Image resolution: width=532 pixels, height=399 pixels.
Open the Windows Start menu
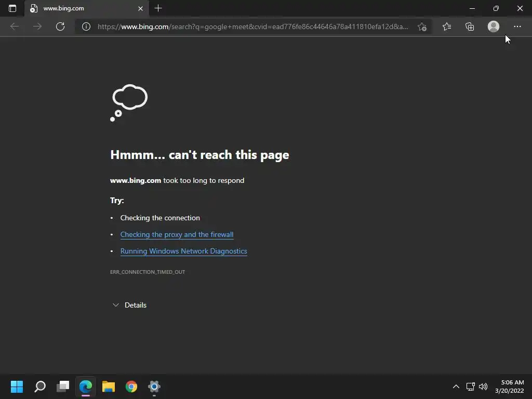coord(17,387)
